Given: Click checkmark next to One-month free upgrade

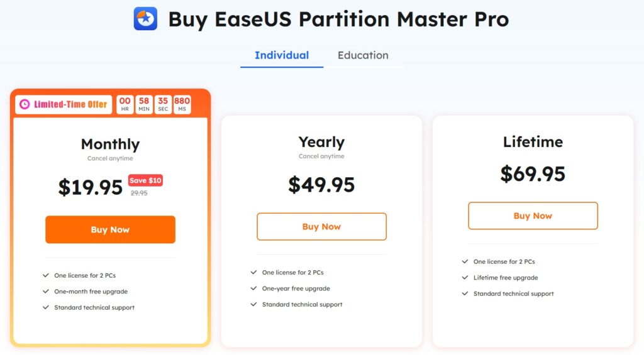Looking at the screenshot, I should (46, 292).
